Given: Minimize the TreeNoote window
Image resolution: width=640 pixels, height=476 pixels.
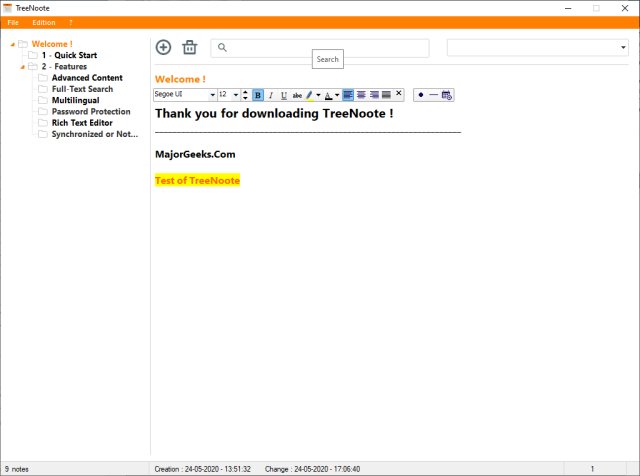Looking at the screenshot, I should coord(568,8).
